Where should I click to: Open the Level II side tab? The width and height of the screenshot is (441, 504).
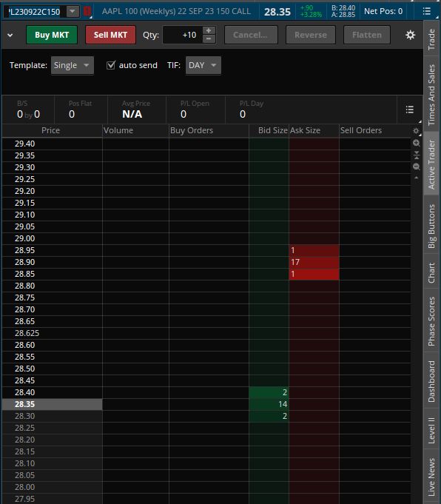431,430
